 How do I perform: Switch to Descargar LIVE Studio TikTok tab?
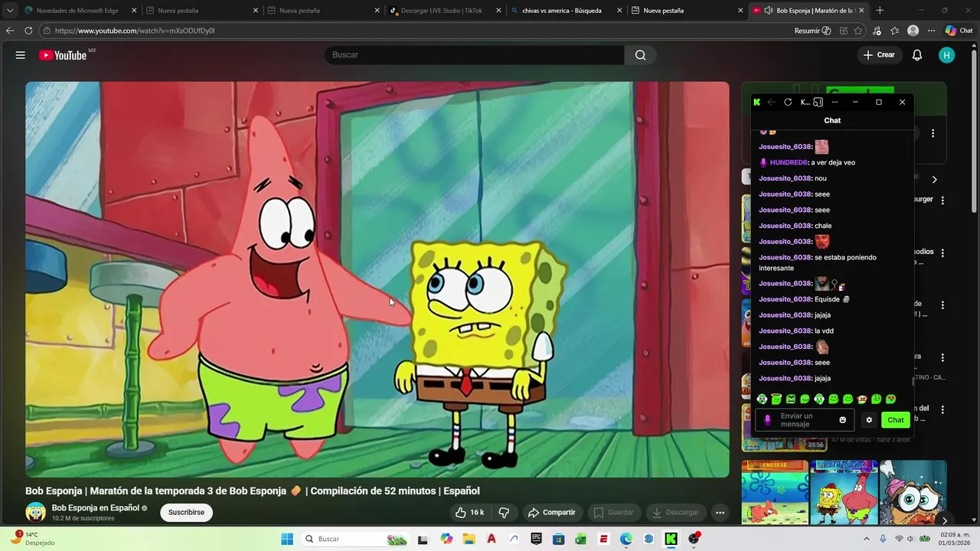tap(443, 11)
